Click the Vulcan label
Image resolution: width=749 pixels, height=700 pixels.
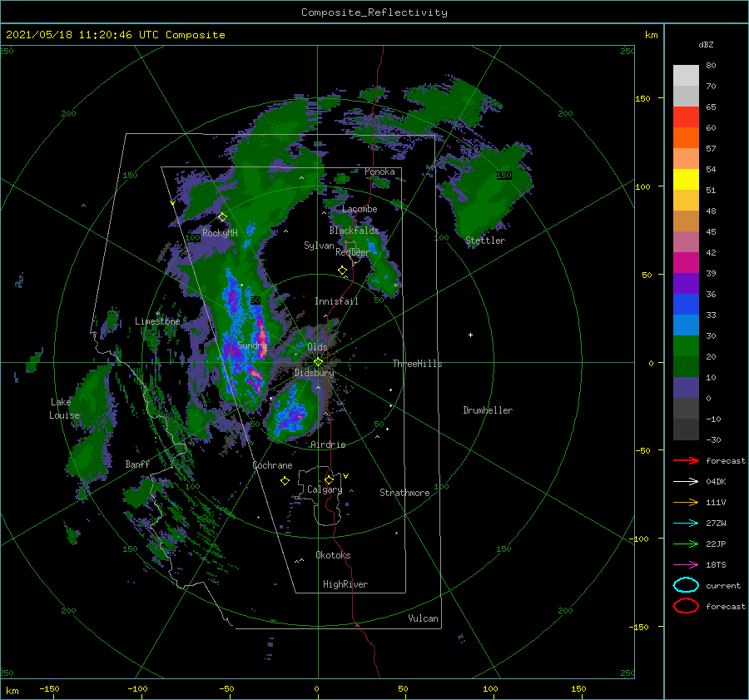coord(424,618)
